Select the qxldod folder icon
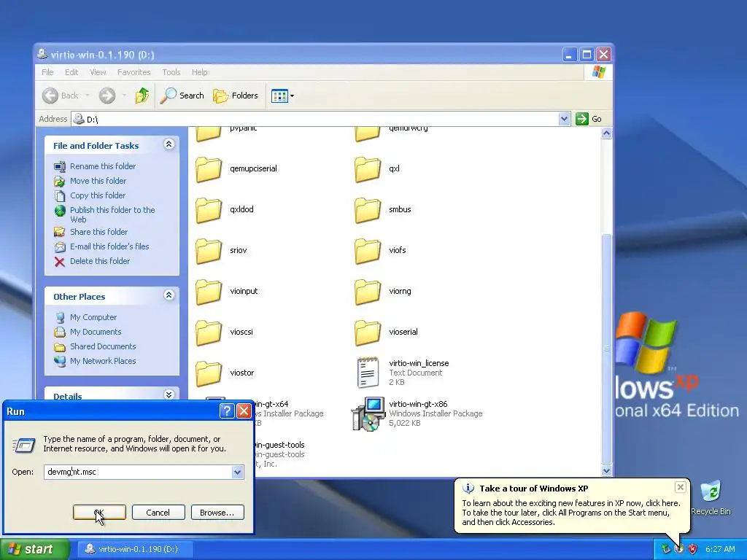Image resolution: width=747 pixels, height=560 pixels. click(x=209, y=210)
